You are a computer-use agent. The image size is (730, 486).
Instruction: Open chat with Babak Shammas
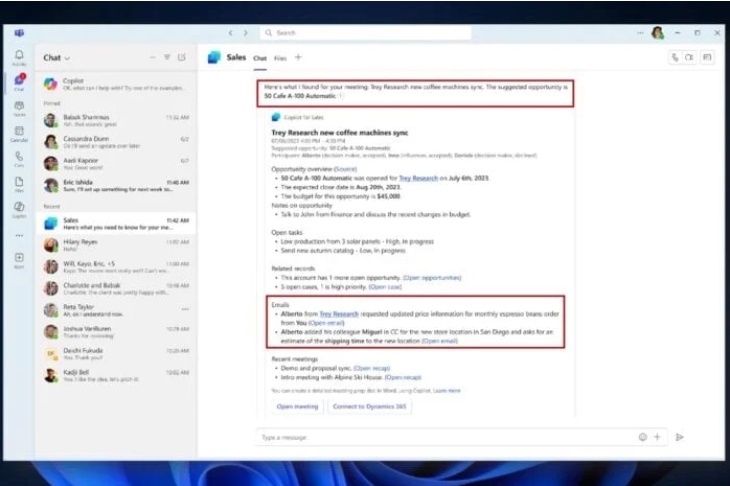click(116, 121)
